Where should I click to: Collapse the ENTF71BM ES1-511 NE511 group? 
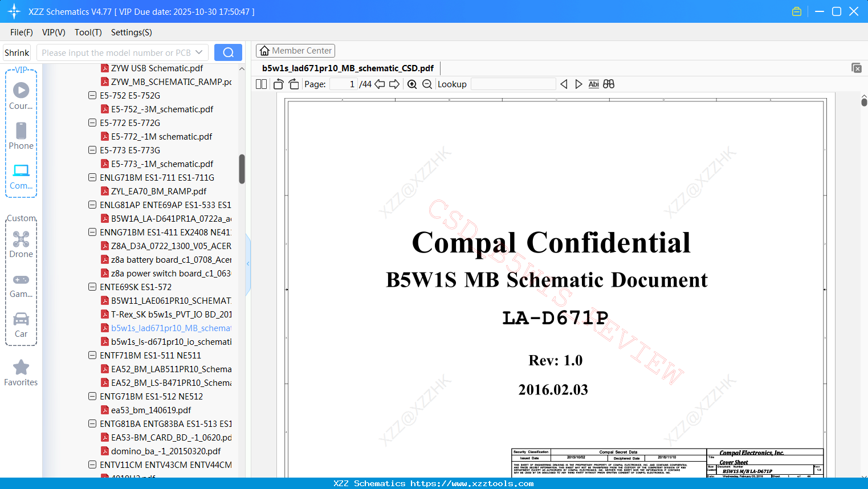(92, 355)
